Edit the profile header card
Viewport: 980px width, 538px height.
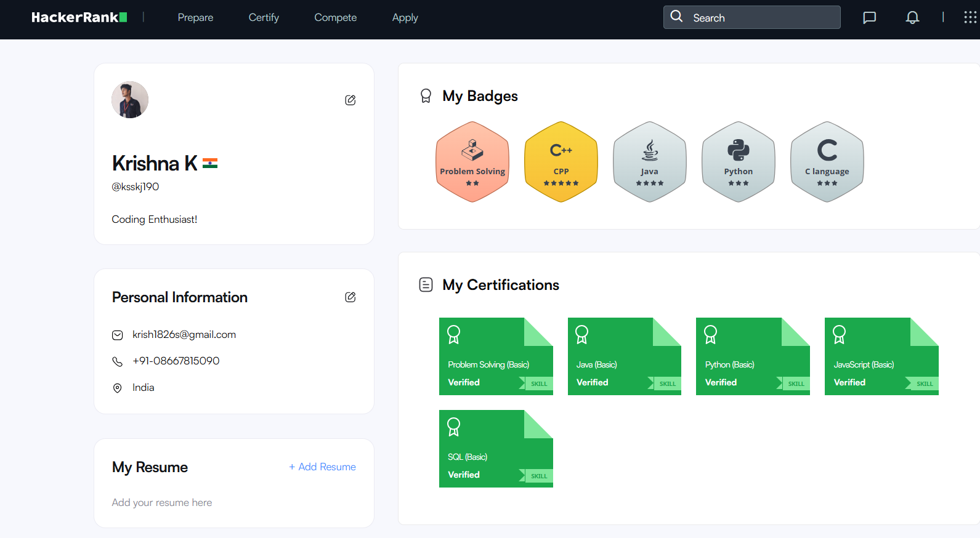click(x=350, y=100)
